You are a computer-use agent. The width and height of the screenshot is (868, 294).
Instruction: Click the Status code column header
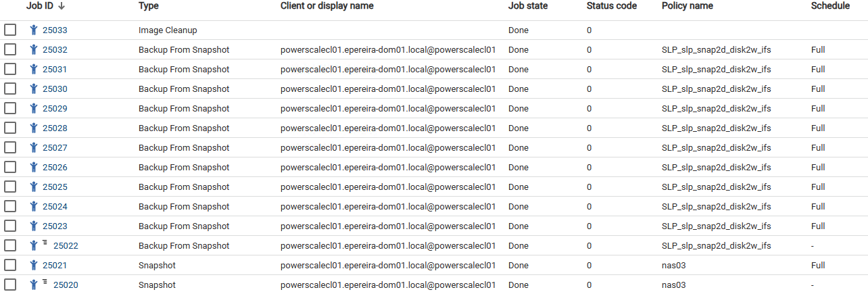(x=611, y=6)
